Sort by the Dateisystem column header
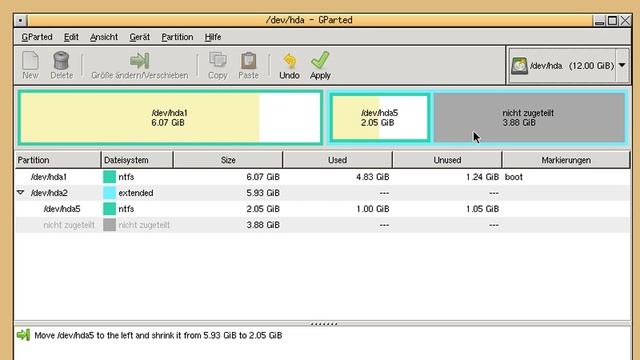This screenshot has width=640, height=360. tap(137, 160)
